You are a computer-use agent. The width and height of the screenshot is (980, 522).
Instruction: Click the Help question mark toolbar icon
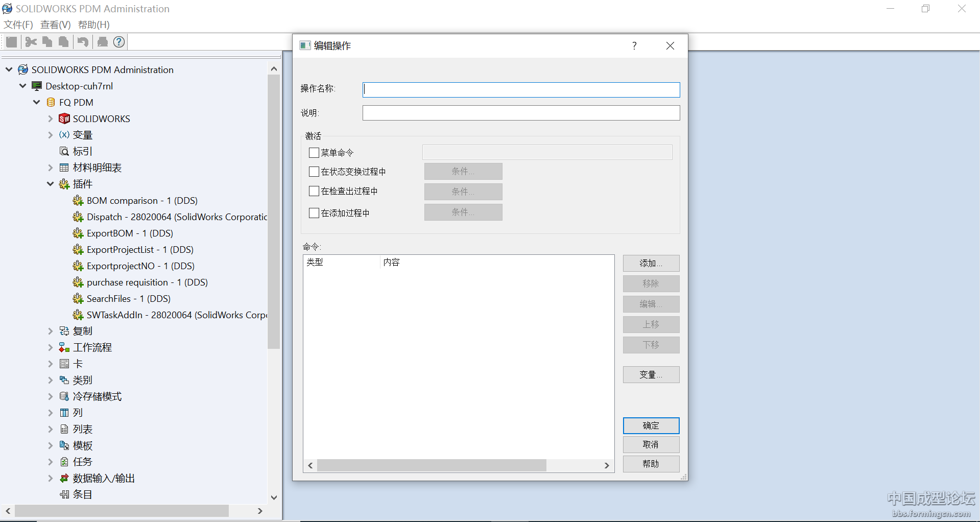(119, 42)
